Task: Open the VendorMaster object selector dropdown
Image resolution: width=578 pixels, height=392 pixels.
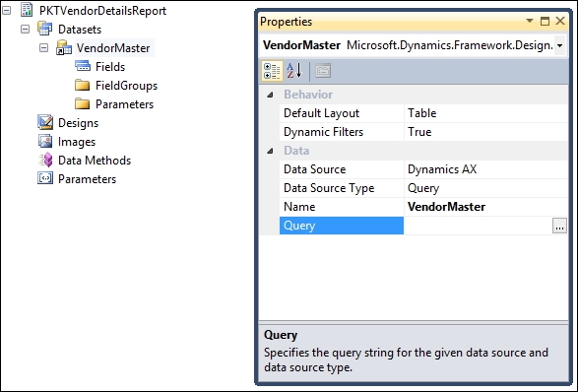Action: [560, 45]
